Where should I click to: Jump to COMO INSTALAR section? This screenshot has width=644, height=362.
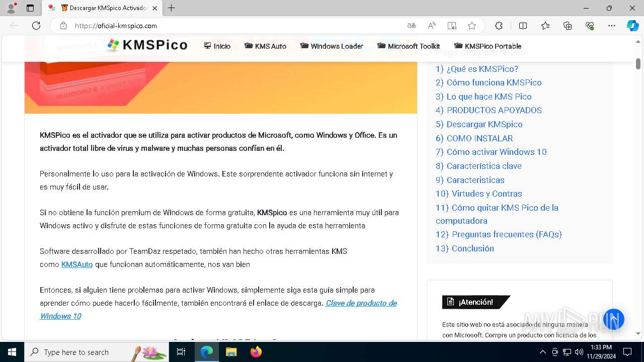pos(474,138)
